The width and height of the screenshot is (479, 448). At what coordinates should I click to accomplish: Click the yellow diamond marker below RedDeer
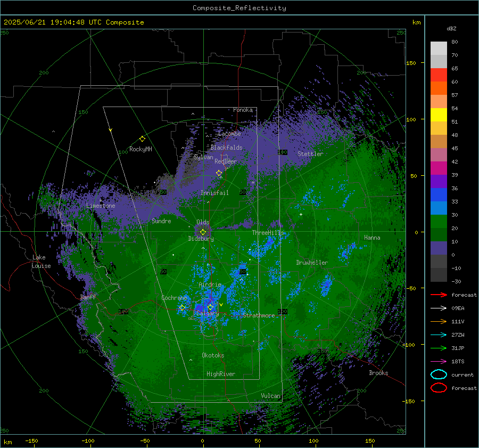pyautogui.click(x=219, y=173)
